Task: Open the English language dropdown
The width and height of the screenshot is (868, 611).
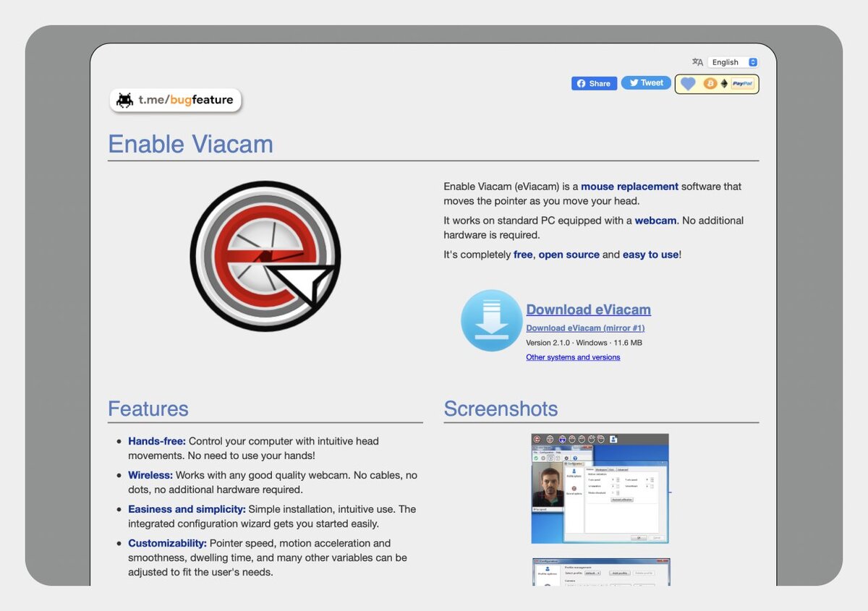Action: point(733,62)
